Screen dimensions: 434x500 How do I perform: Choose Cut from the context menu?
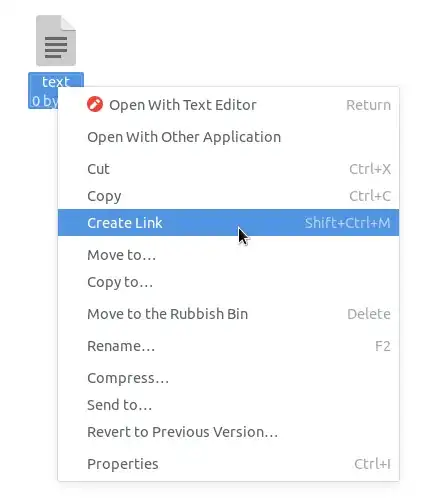228,169
